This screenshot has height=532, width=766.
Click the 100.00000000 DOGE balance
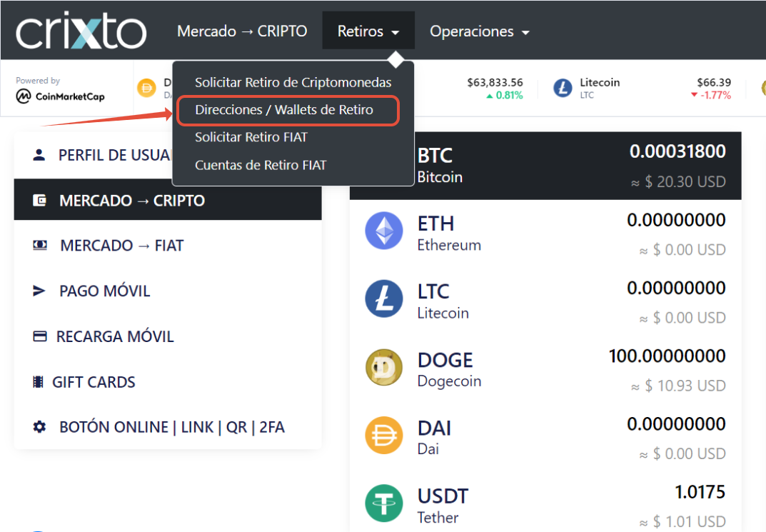pos(667,356)
